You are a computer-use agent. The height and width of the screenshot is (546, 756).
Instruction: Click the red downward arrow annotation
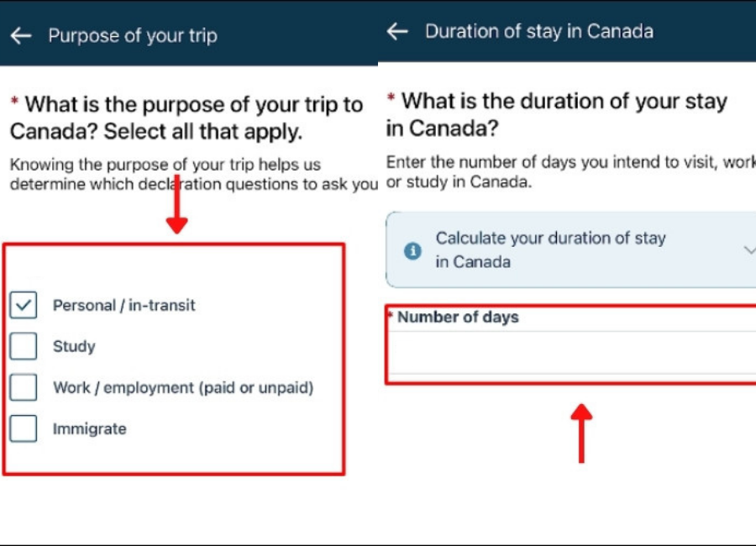tap(176, 208)
